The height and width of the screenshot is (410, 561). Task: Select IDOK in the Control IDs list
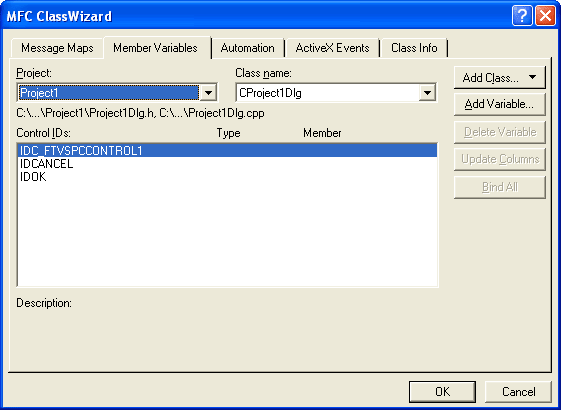227,177
